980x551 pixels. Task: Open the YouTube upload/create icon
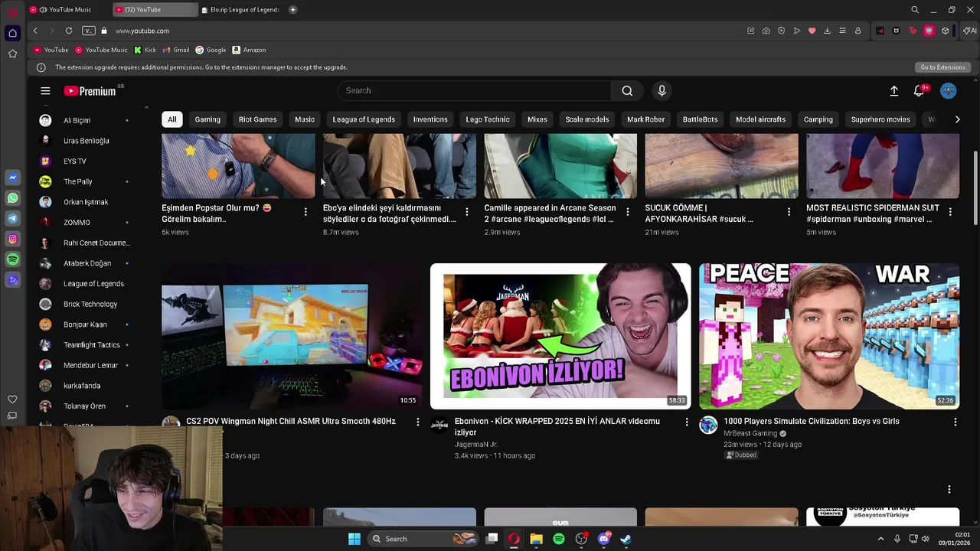[893, 91]
